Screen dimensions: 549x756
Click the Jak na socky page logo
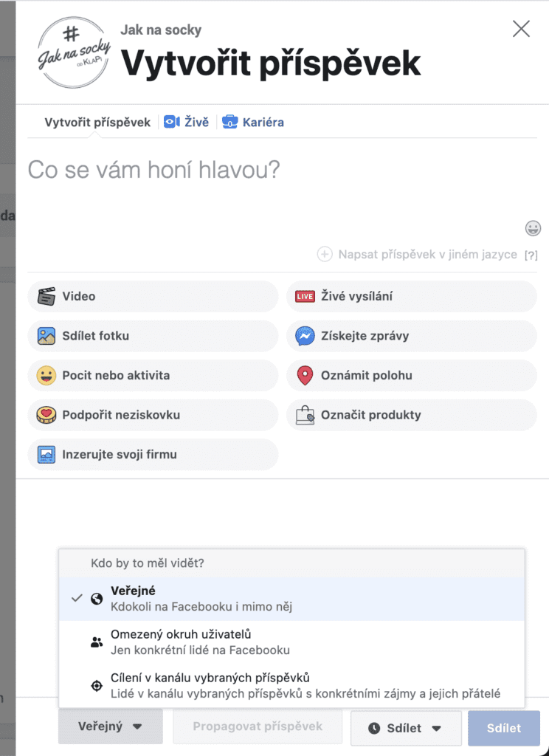[75, 52]
